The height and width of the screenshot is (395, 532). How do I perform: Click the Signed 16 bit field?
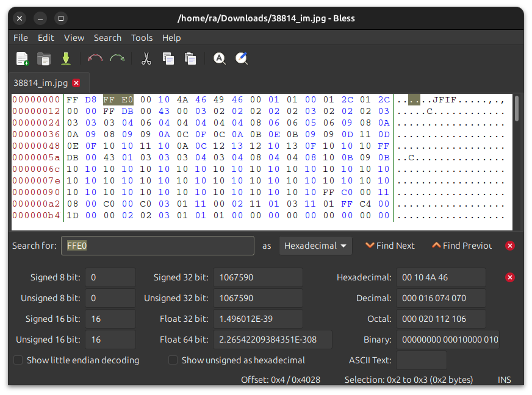click(x=110, y=319)
